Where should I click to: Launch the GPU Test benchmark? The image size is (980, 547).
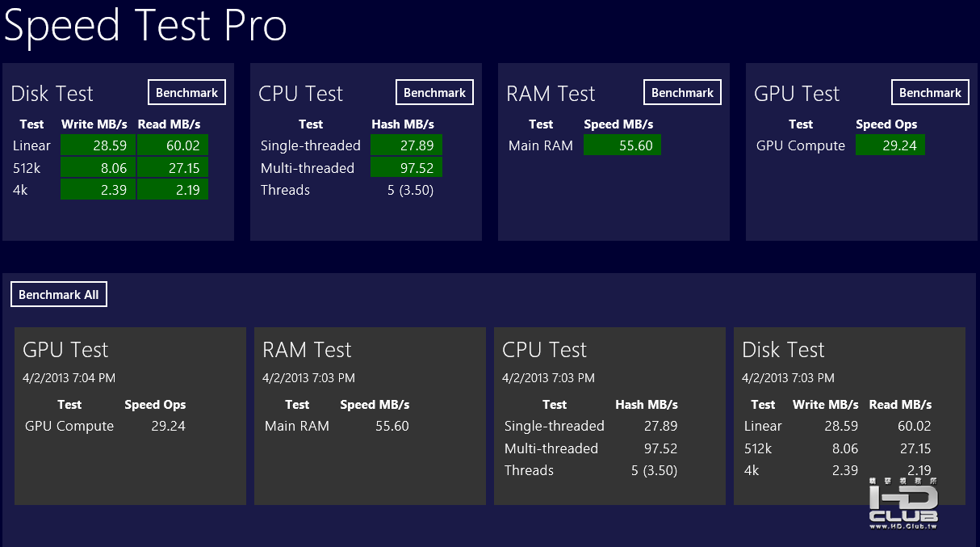click(930, 93)
